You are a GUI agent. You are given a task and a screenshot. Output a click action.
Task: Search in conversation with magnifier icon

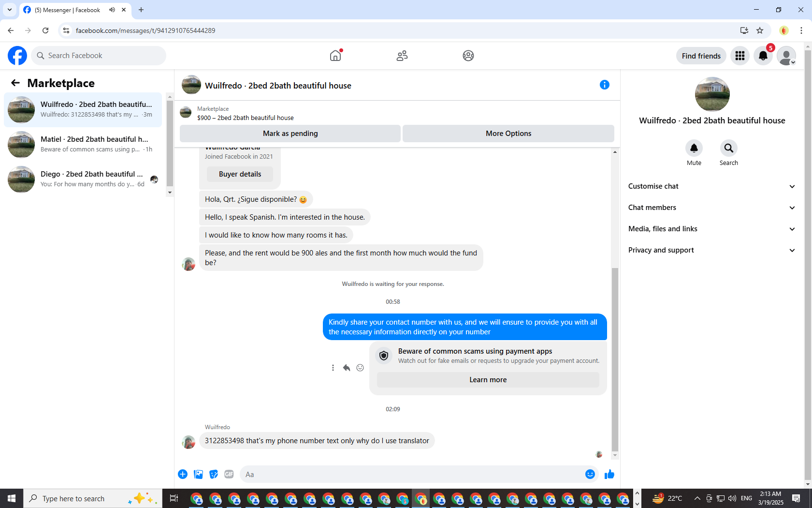[x=729, y=148]
